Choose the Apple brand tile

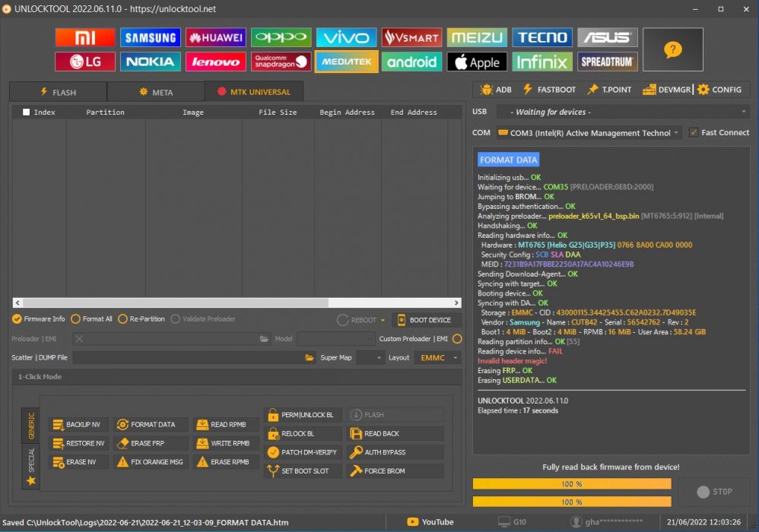coord(477,62)
